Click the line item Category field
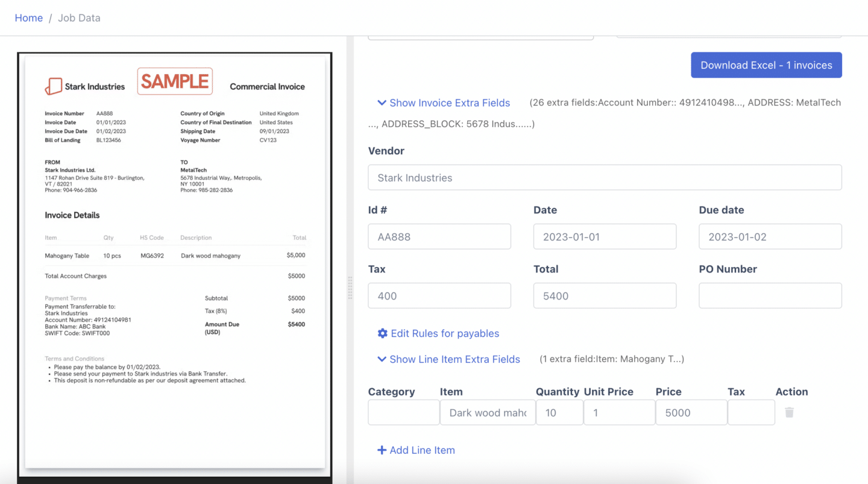This screenshot has width=868, height=484. (x=404, y=413)
